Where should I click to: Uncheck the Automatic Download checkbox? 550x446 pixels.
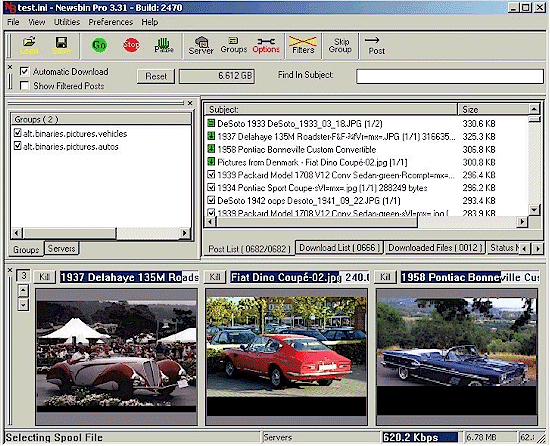pyautogui.click(x=24, y=72)
